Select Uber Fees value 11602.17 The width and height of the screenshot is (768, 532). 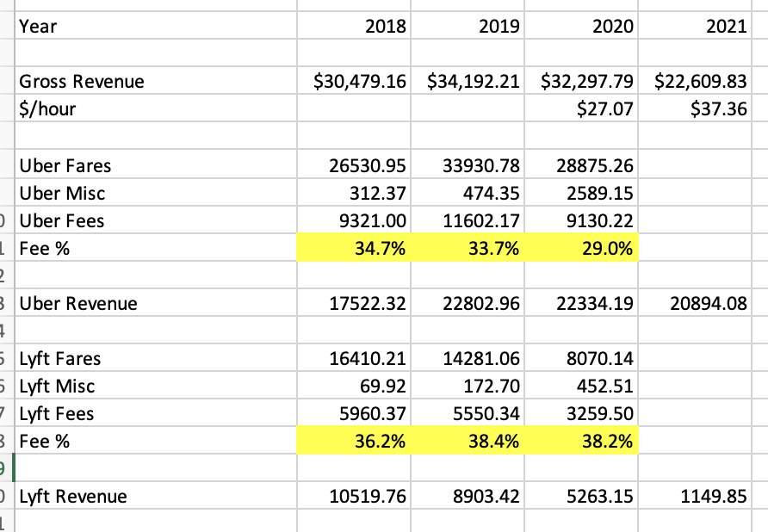click(x=468, y=220)
